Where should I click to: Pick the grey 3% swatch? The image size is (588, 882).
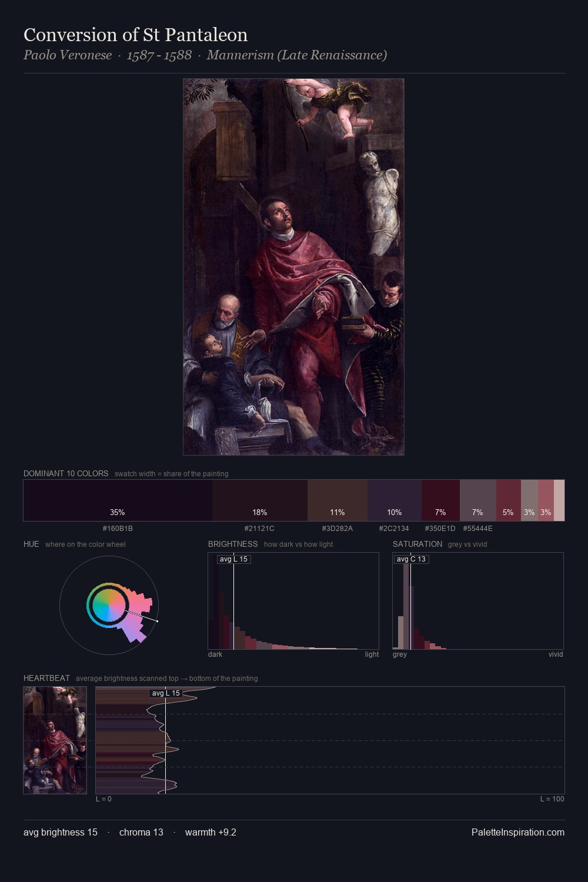pyautogui.click(x=529, y=500)
